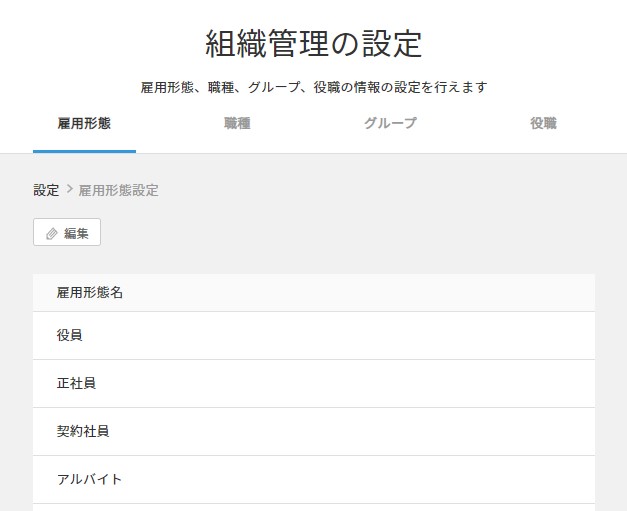Select the 正社員 row
The image size is (627, 511).
(76, 384)
